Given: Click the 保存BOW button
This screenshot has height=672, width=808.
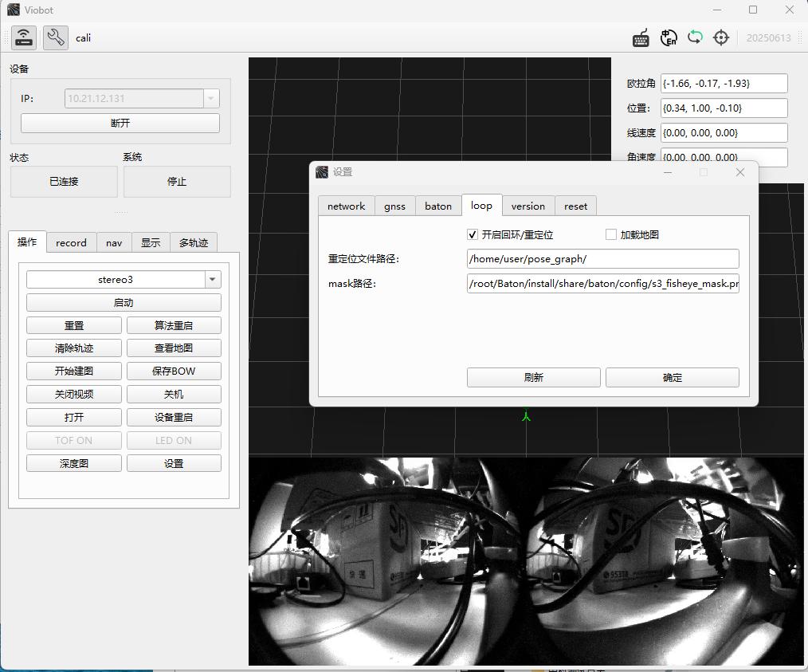Looking at the screenshot, I should point(174,371).
